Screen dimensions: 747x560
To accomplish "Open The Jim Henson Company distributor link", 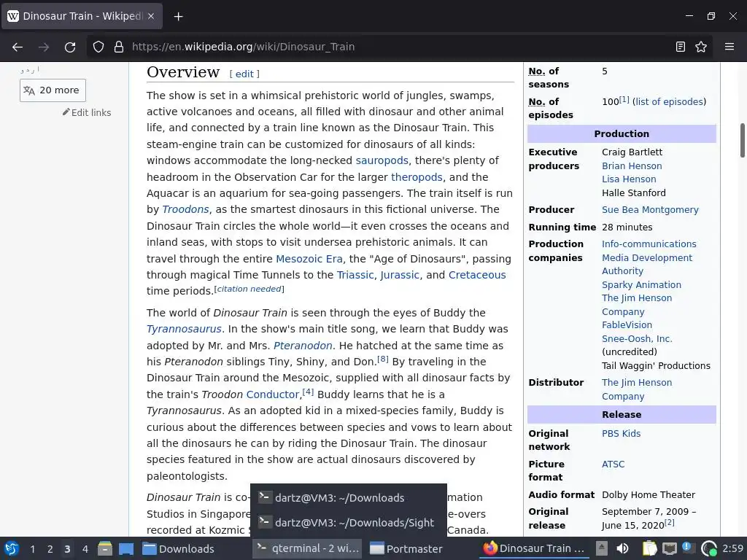I will 636,389.
